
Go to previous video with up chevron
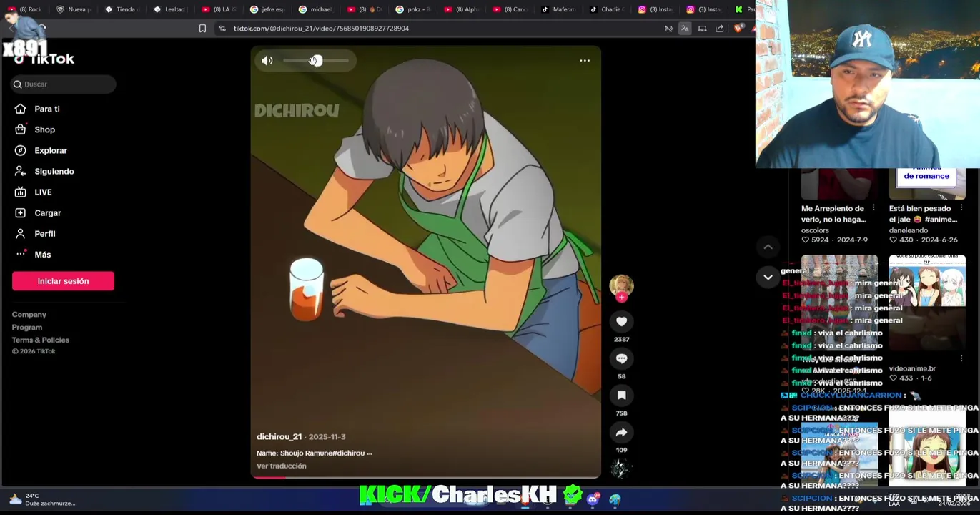[x=768, y=247]
